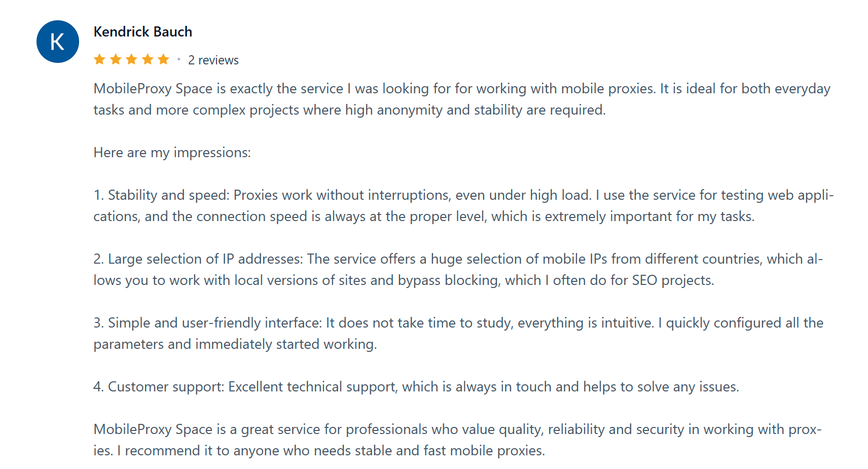
Task: Click "parameters and immediately started working" line
Action: (x=235, y=344)
